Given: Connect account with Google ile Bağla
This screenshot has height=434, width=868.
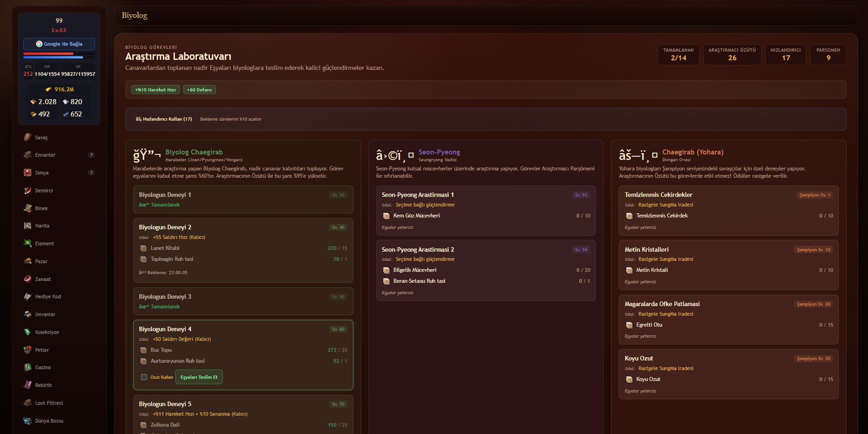Looking at the screenshot, I should click(59, 44).
